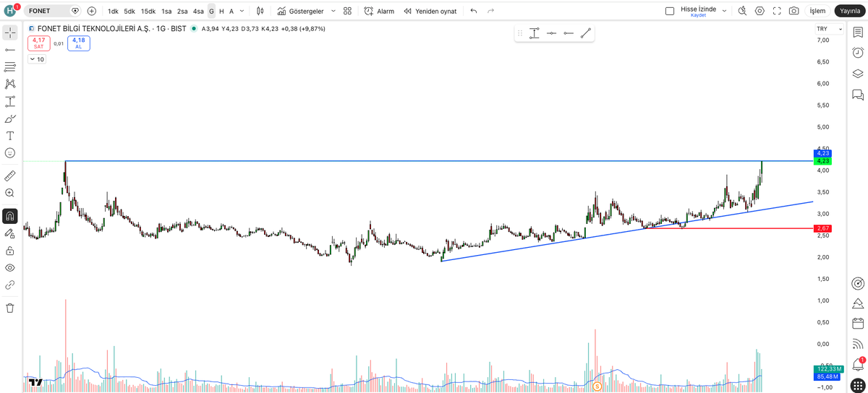This screenshot has height=393, width=868.
Task: Click the Kaydet save link
Action: tap(698, 15)
